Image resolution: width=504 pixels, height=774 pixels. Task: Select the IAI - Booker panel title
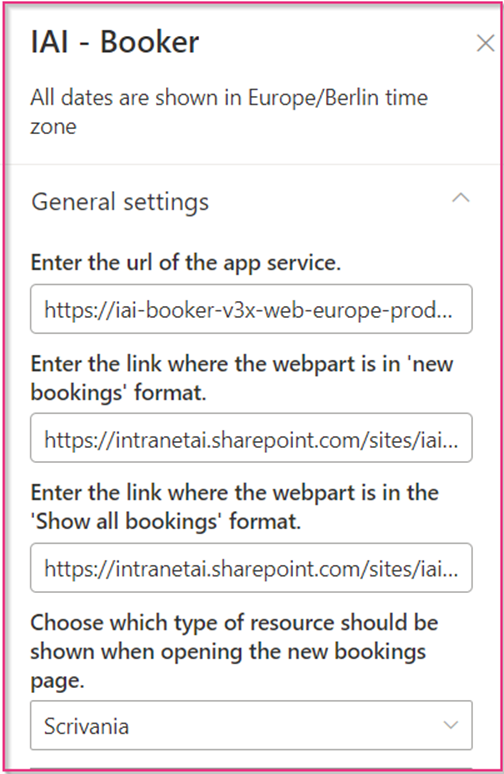point(115,42)
